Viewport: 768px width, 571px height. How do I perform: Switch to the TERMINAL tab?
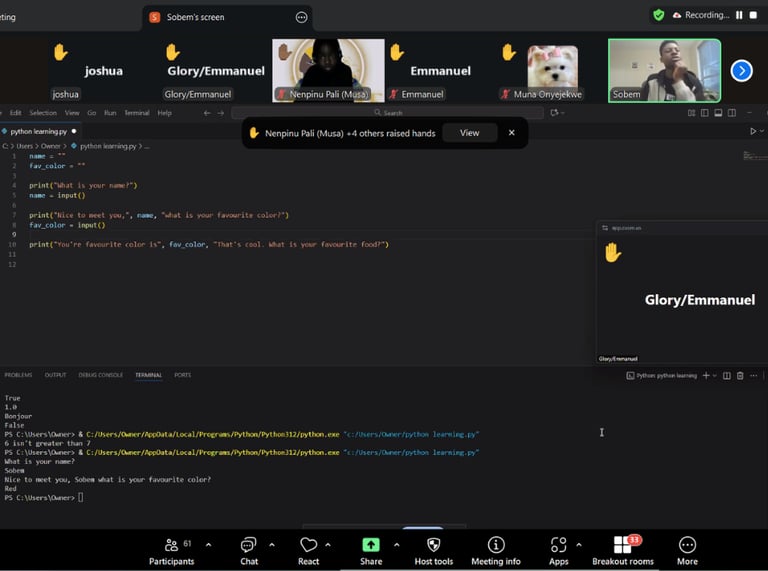tap(148, 375)
